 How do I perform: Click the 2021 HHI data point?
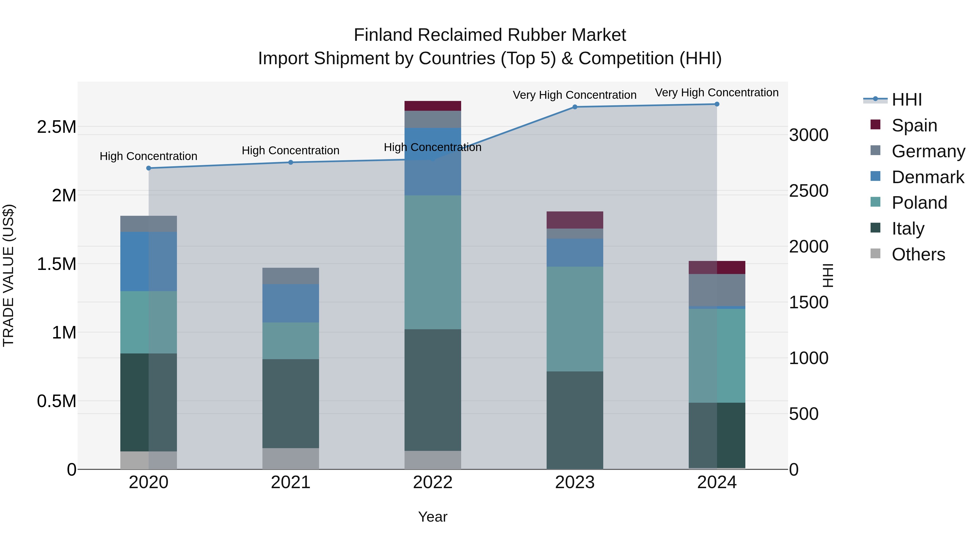click(291, 162)
